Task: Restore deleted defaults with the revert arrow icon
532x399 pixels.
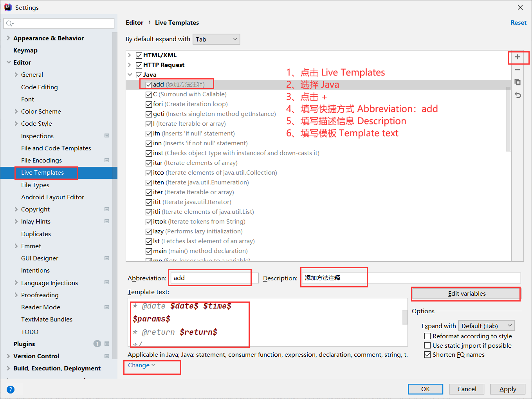Action: tap(518, 95)
